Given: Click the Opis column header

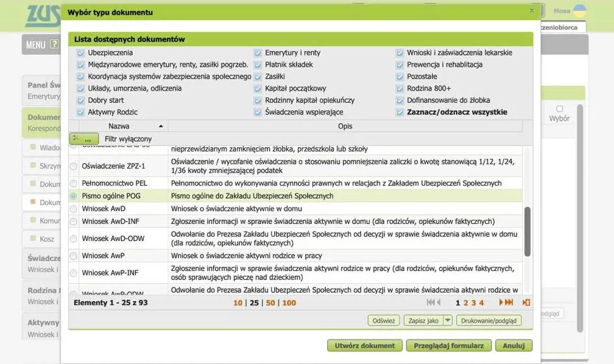Looking at the screenshot, I should (x=345, y=126).
